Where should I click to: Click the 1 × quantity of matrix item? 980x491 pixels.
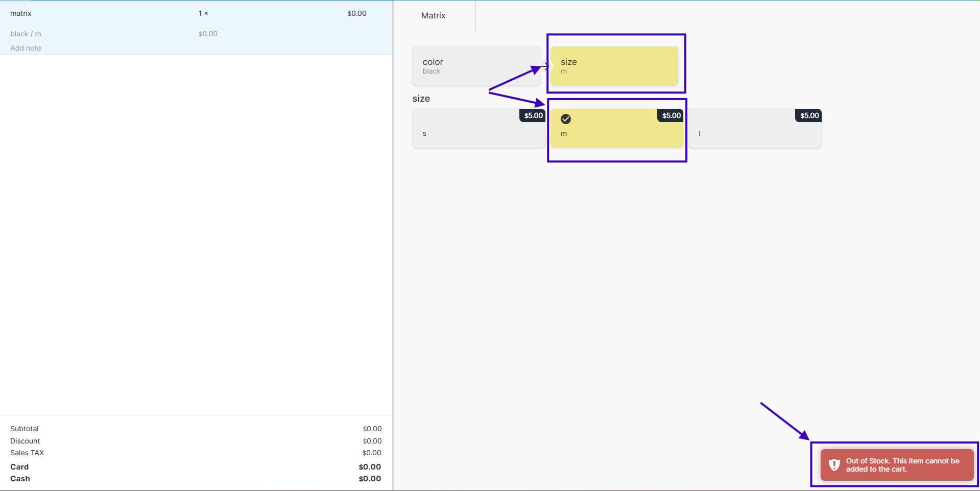click(x=203, y=14)
